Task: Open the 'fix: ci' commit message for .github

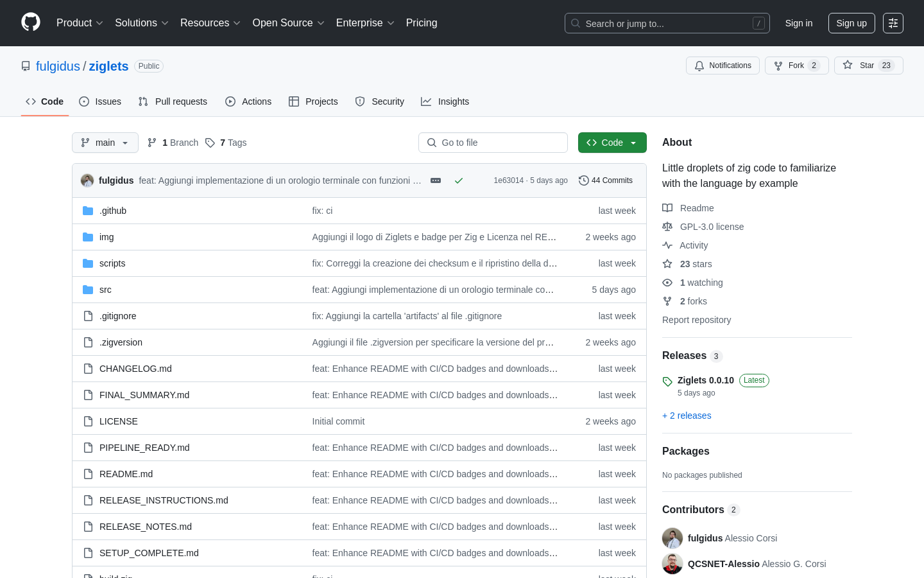Action: tap(322, 211)
